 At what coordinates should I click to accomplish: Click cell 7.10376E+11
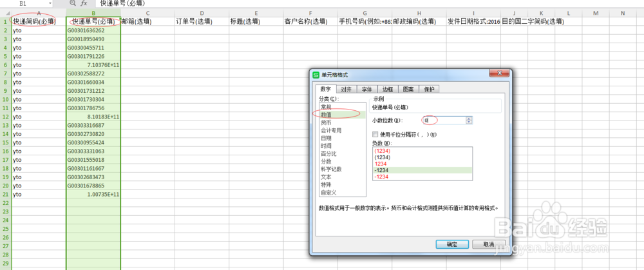point(93,65)
